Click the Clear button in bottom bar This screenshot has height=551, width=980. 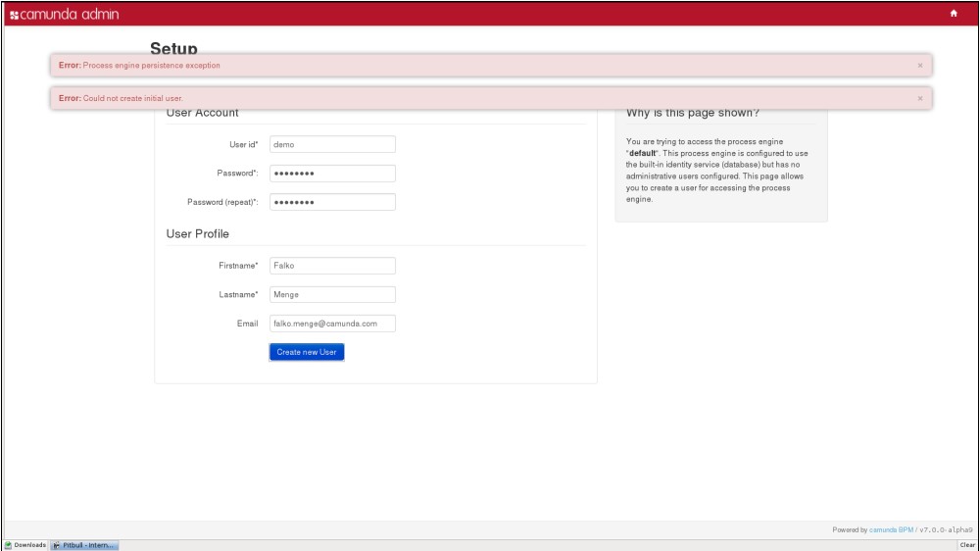pyautogui.click(x=966, y=545)
